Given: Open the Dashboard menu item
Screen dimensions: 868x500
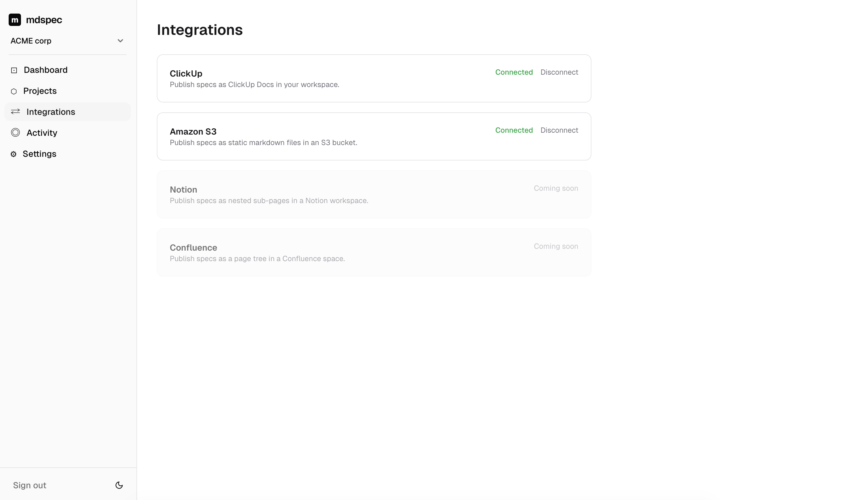Looking at the screenshot, I should [x=46, y=70].
